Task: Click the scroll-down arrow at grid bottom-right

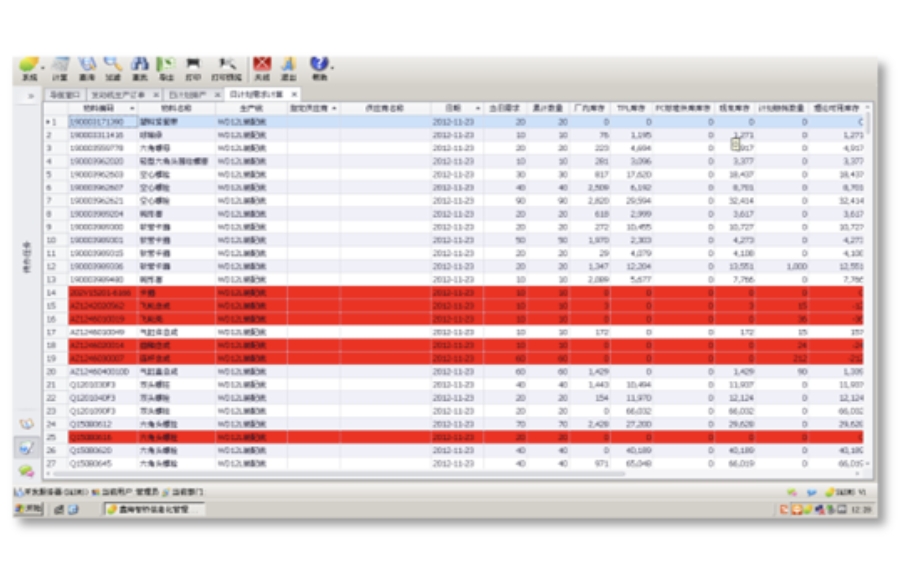Action: coord(868,464)
